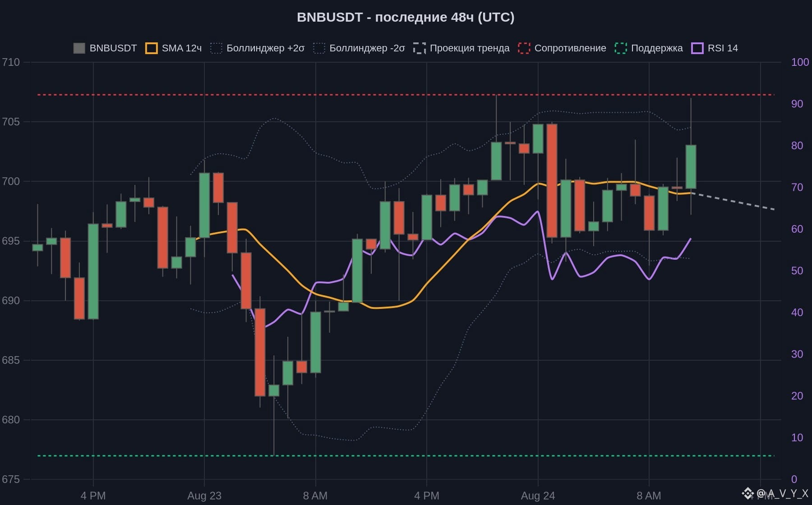812x505 pixels.
Task: Click the 90 RSI axis label
Action: (x=797, y=104)
